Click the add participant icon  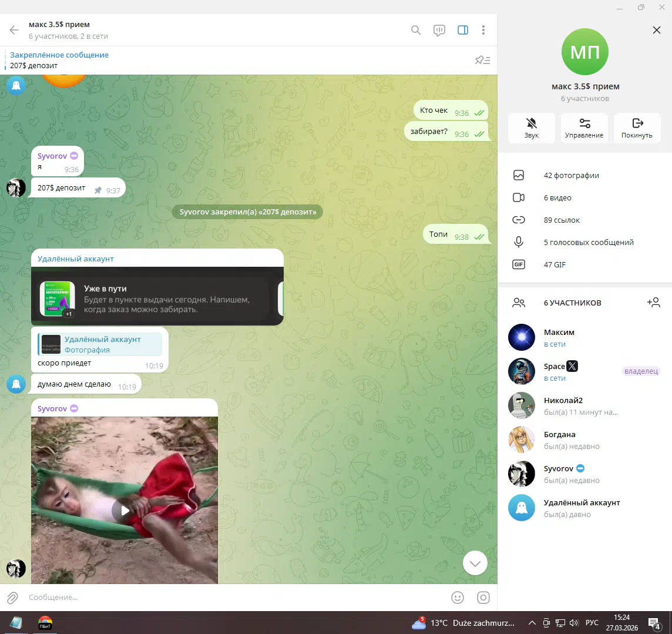pos(653,303)
